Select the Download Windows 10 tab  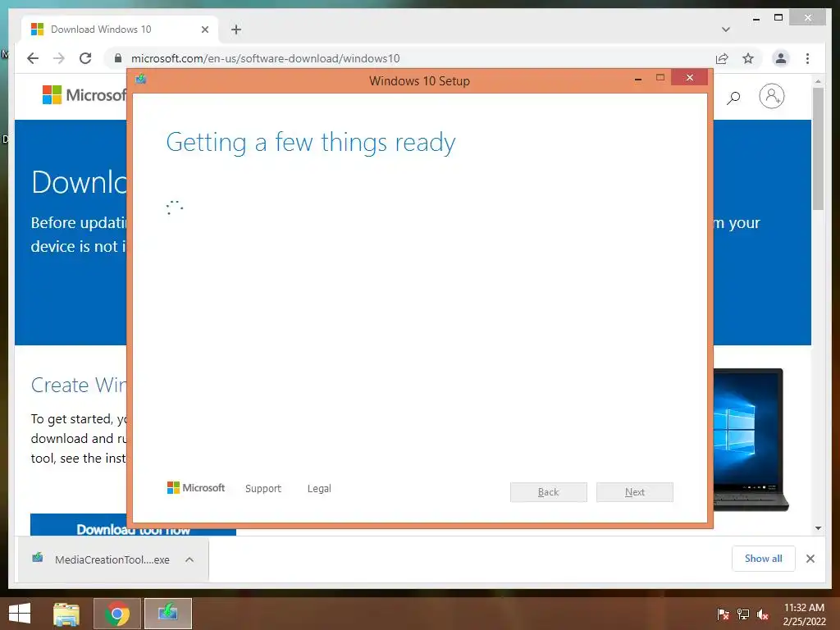(120, 30)
